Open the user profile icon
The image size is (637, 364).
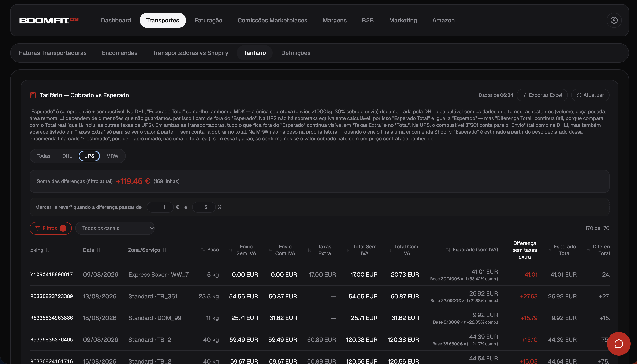614,20
